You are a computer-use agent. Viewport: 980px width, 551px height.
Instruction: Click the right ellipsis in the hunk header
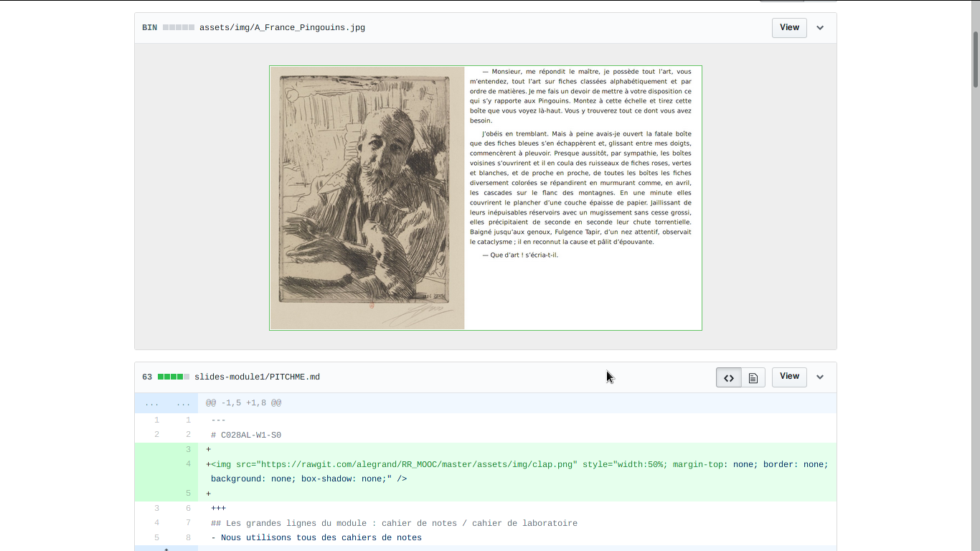pyautogui.click(x=183, y=403)
